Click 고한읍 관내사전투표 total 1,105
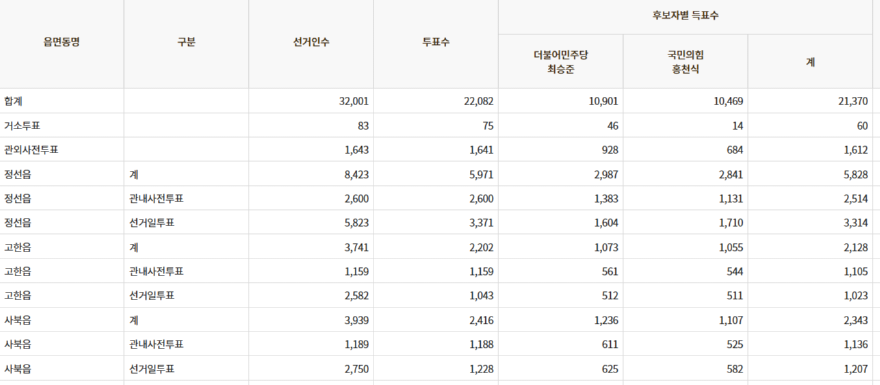 tap(855, 272)
